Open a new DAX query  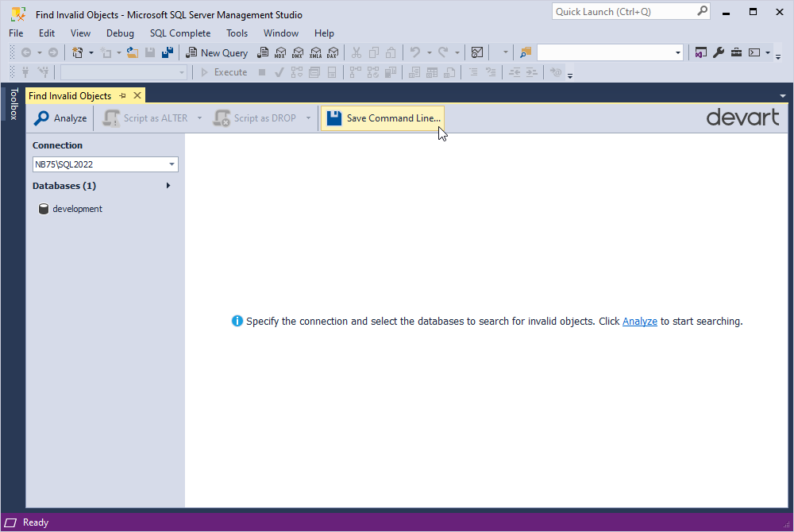click(x=333, y=52)
